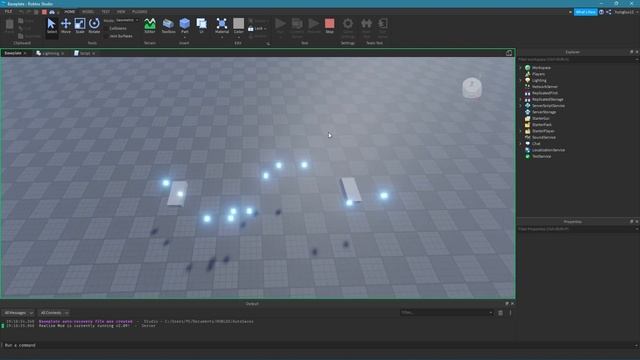Click the view selector cube in viewport
This screenshot has width=640, height=360.
pos(472,88)
